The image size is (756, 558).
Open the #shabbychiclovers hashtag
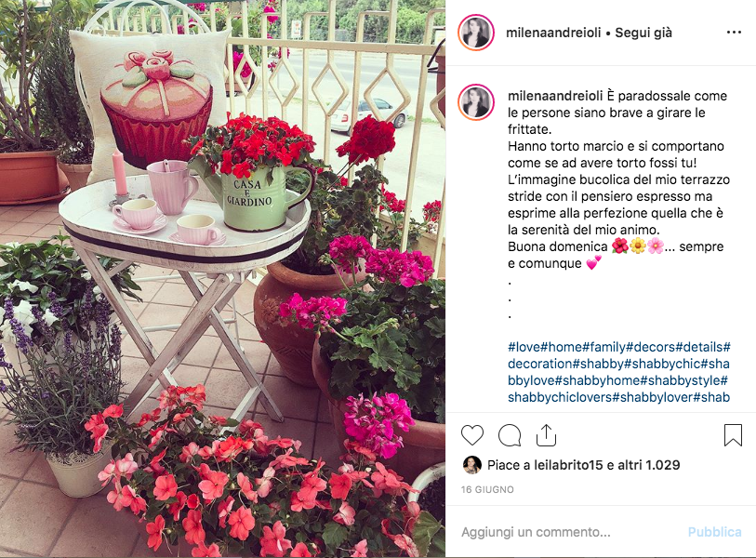pyautogui.click(x=560, y=397)
